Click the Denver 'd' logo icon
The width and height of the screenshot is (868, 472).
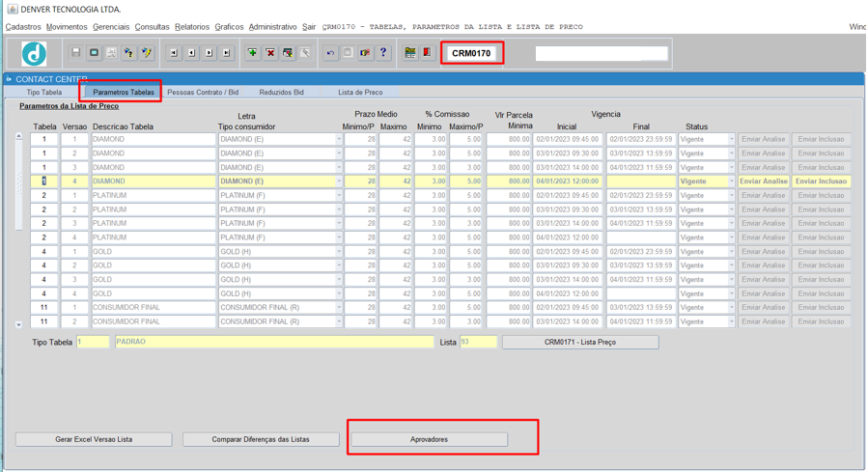click(x=34, y=54)
